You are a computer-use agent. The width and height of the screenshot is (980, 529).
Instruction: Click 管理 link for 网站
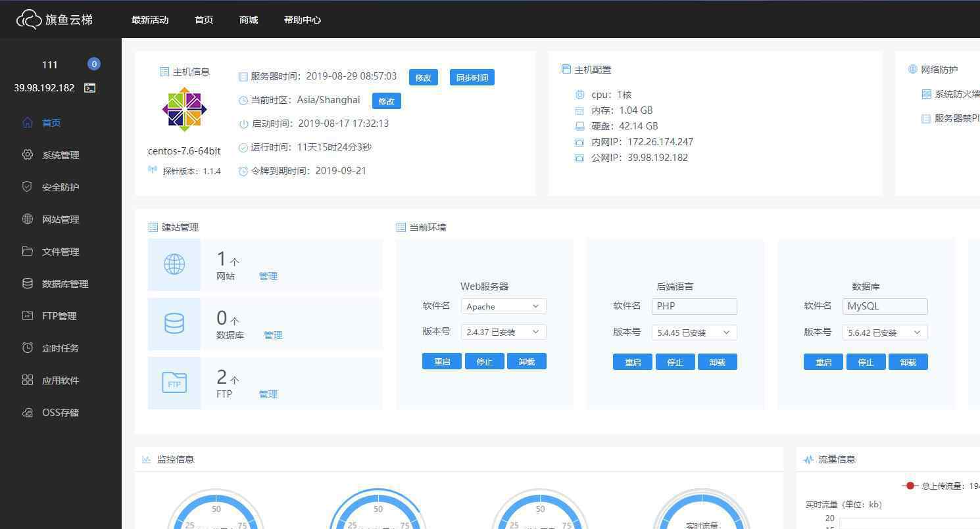268,276
